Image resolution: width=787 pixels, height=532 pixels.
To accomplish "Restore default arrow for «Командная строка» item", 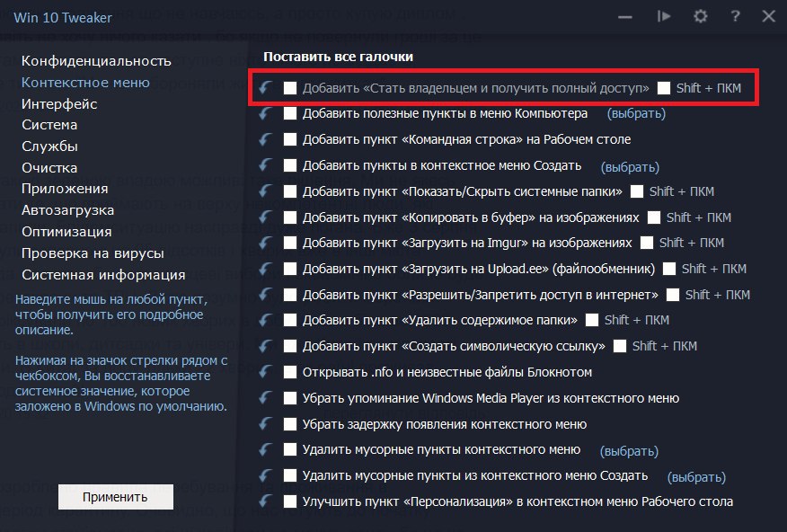I will click(x=266, y=139).
